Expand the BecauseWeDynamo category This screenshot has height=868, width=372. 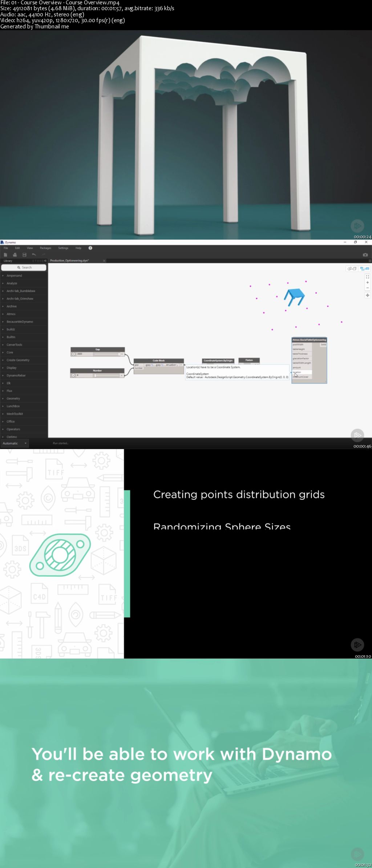24,321
